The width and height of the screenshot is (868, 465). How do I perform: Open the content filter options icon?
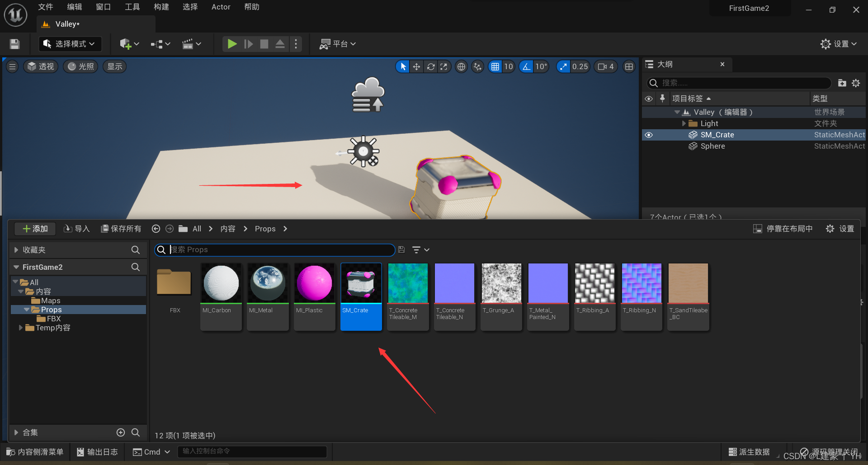tap(420, 250)
